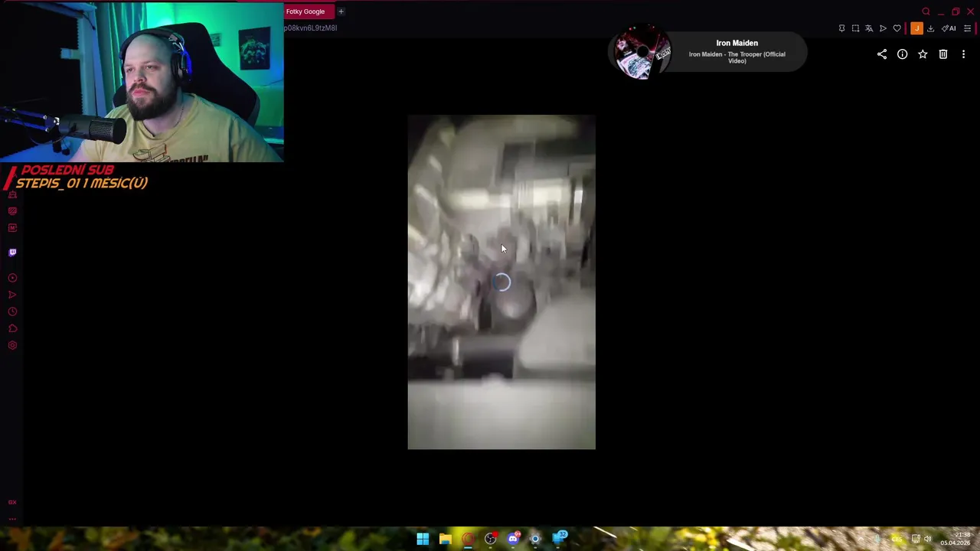Open the sidebar player circle icon
This screenshot has height=551, width=980.
(x=12, y=278)
